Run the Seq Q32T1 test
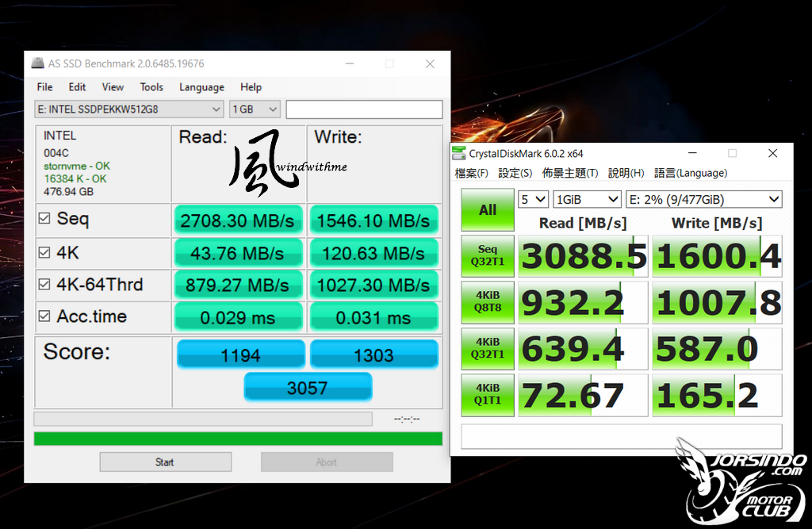812x529 pixels. tap(488, 256)
